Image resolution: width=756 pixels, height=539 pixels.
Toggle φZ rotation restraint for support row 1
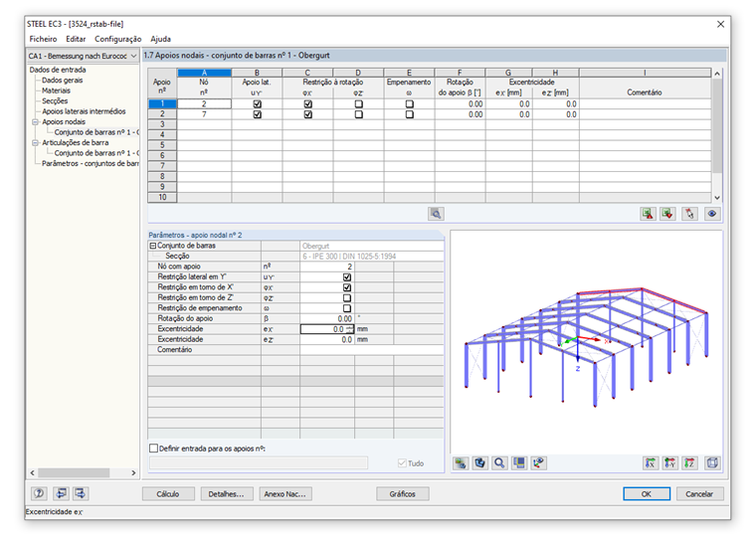click(358, 104)
